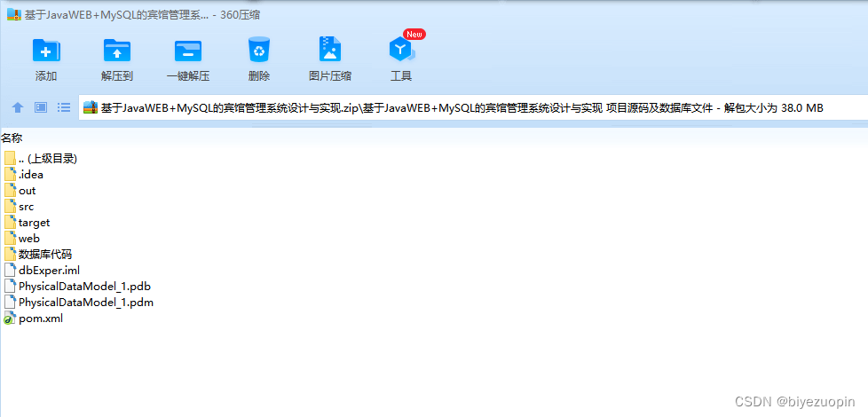Select the 数据库代码 folder icon
The width and height of the screenshot is (868, 417).
(10, 255)
